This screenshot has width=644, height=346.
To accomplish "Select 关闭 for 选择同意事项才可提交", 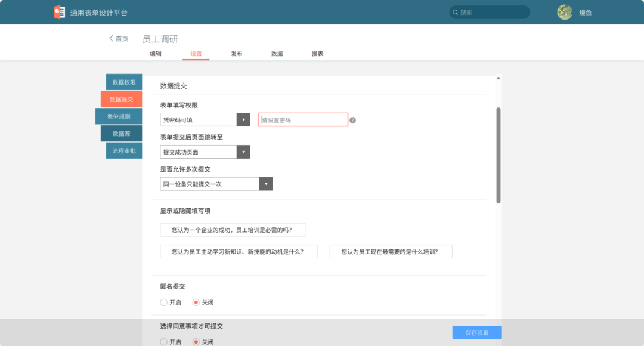I will pyautogui.click(x=197, y=341).
